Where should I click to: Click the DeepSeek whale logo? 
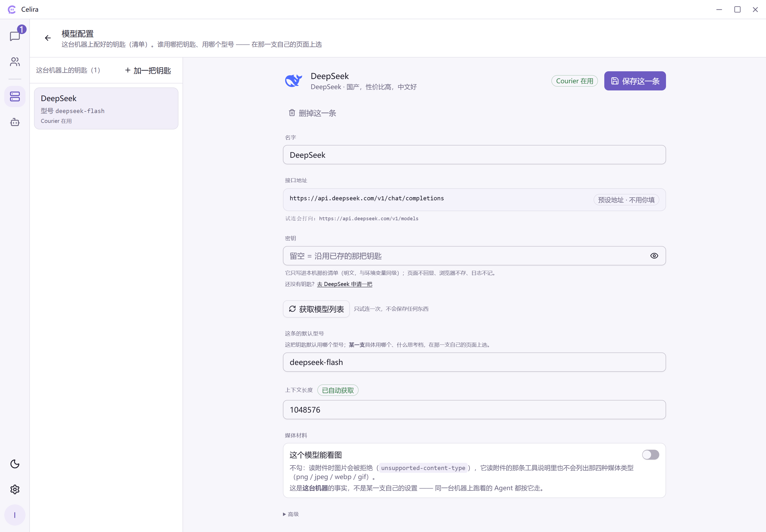(293, 81)
